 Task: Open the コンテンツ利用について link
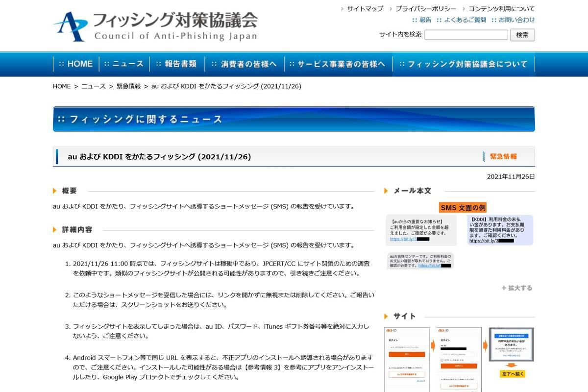pos(501,9)
